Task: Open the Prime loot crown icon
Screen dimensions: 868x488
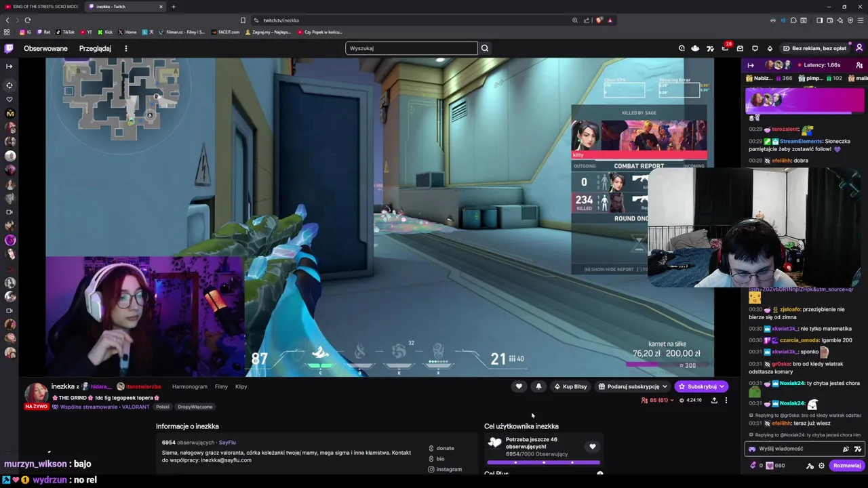Action: pos(695,48)
